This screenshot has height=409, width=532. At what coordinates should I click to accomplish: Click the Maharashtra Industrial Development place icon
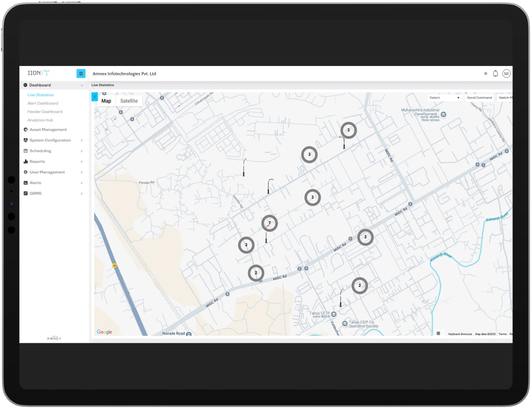(443, 115)
